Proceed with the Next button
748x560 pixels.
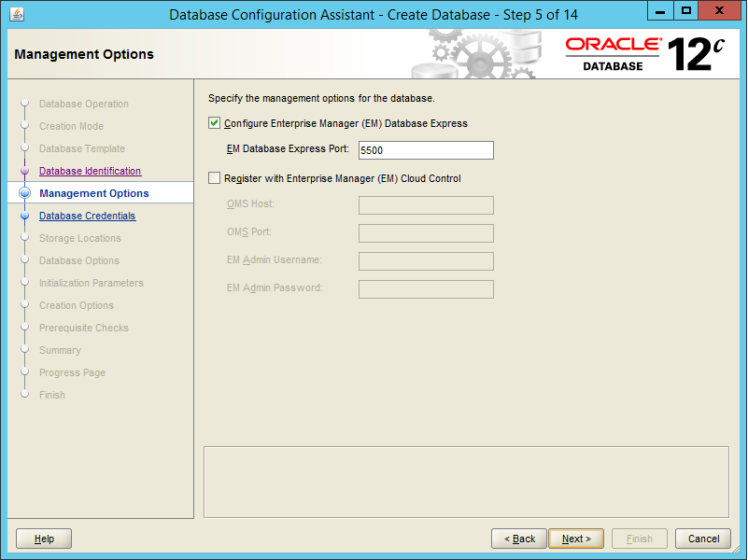click(x=576, y=539)
